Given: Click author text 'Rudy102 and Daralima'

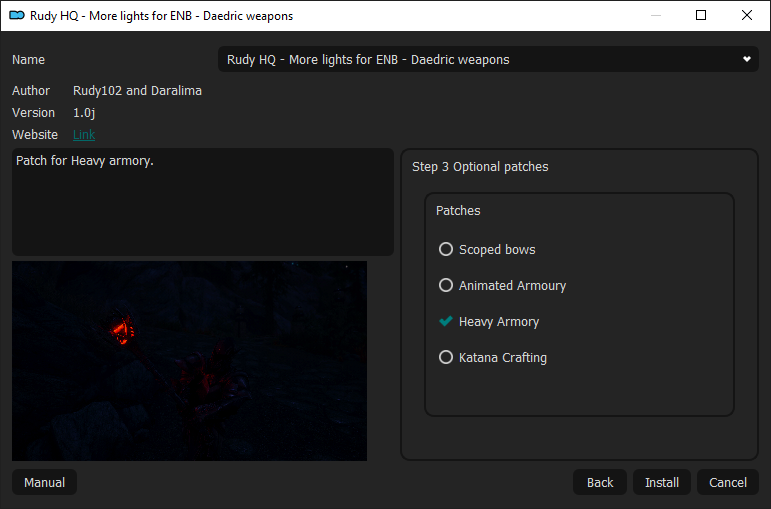Looking at the screenshot, I should pos(137,90).
